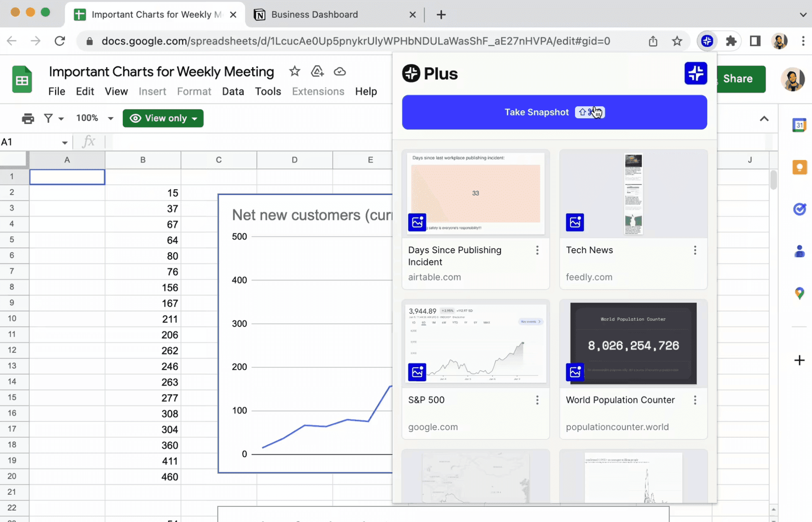
Task: Check the cloud document status icon
Action: [340, 71]
